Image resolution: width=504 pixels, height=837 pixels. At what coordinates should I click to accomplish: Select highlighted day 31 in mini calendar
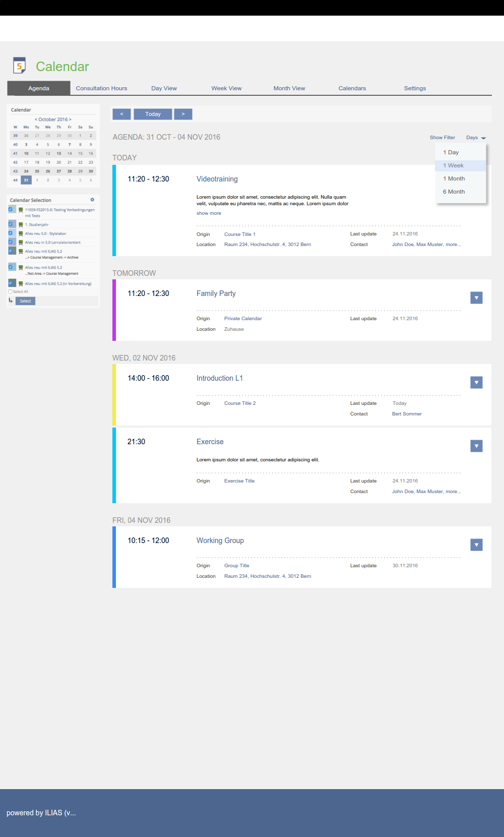point(26,180)
